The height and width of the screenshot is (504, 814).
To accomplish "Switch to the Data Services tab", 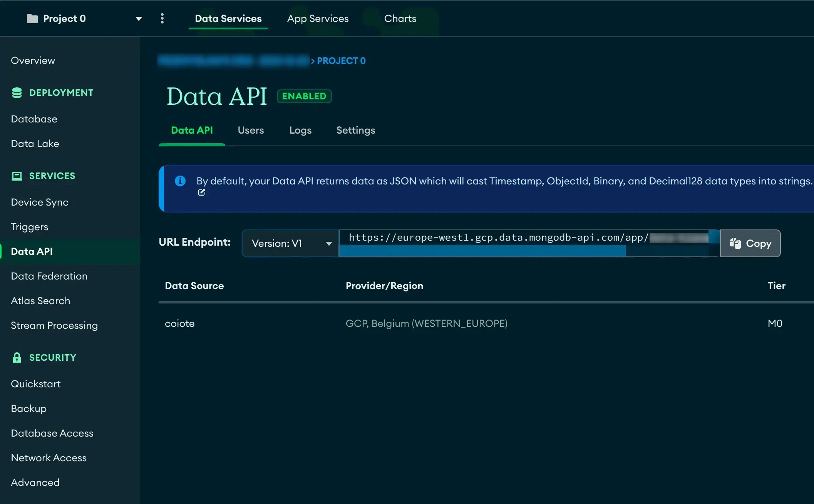I will (x=228, y=18).
